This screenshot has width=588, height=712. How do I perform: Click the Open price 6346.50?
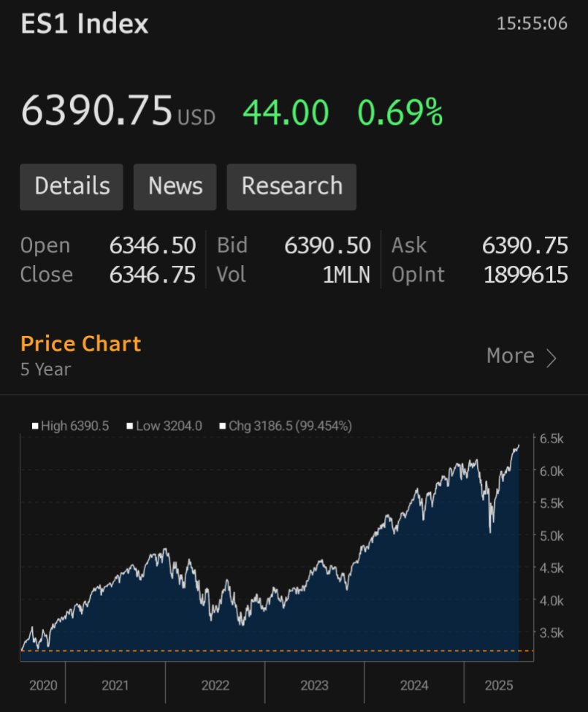(153, 245)
